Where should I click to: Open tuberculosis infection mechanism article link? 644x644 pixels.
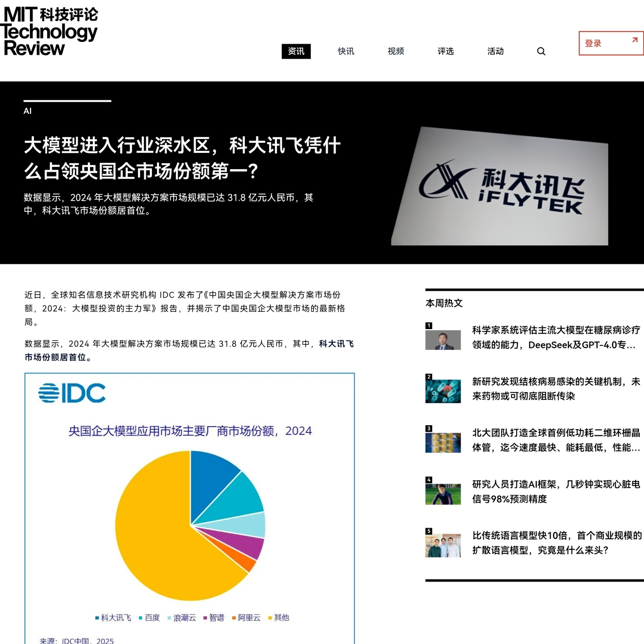[556, 389]
